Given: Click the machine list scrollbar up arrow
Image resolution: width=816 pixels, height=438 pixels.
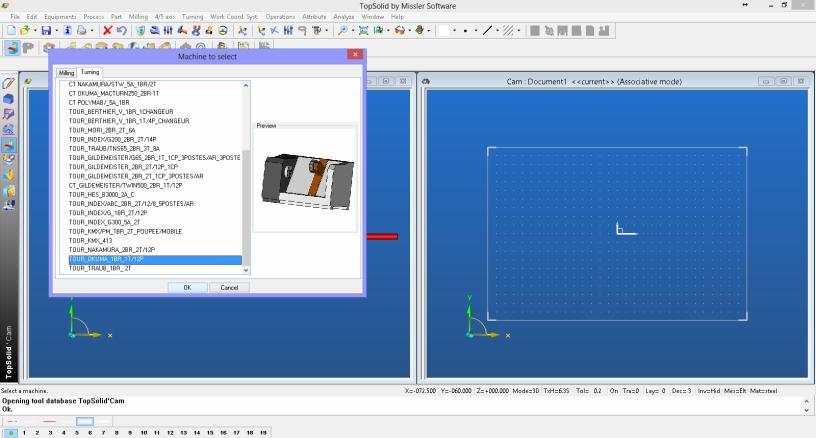Looking at the screenshot, I should [x=246, y=85].
